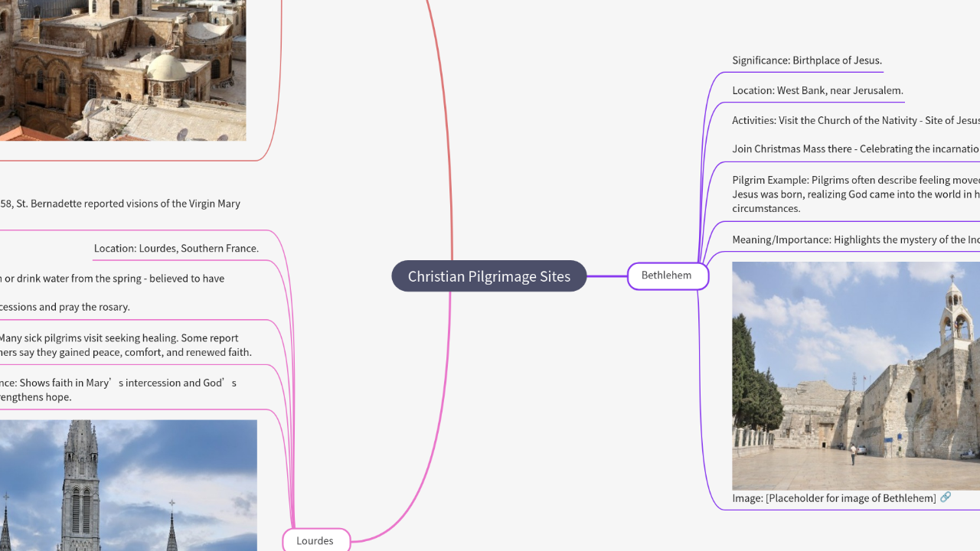
Task: Select the sick pilgrims seeking healing topic
Action: pos(126,345)
